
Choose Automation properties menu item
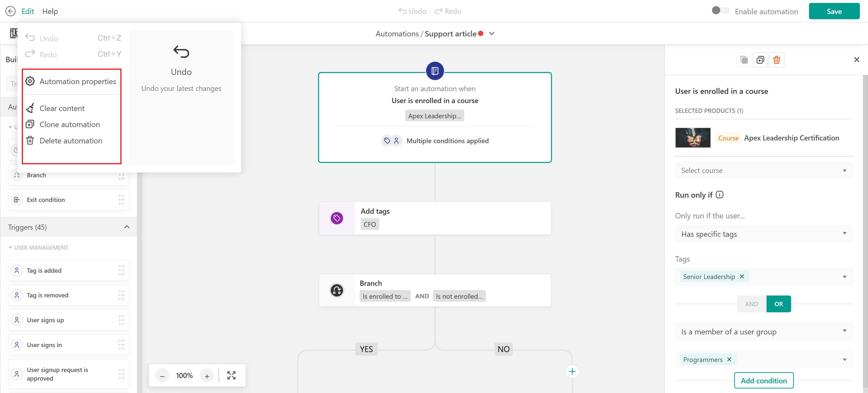tap(78, 81)
